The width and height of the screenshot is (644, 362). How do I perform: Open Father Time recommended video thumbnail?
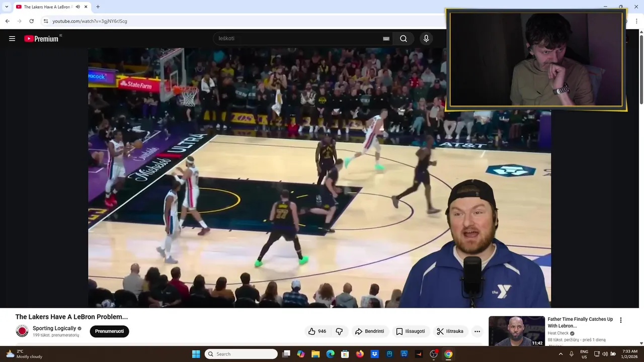(x=517, y=331)
